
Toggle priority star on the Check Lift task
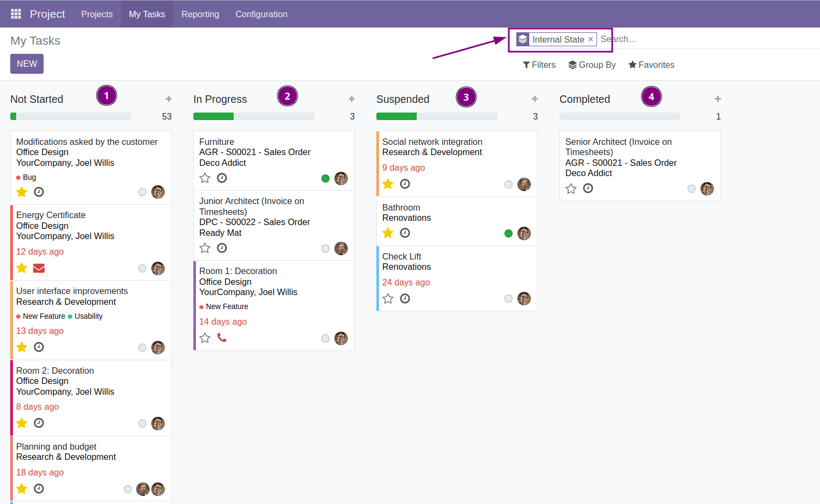(388, 298)
